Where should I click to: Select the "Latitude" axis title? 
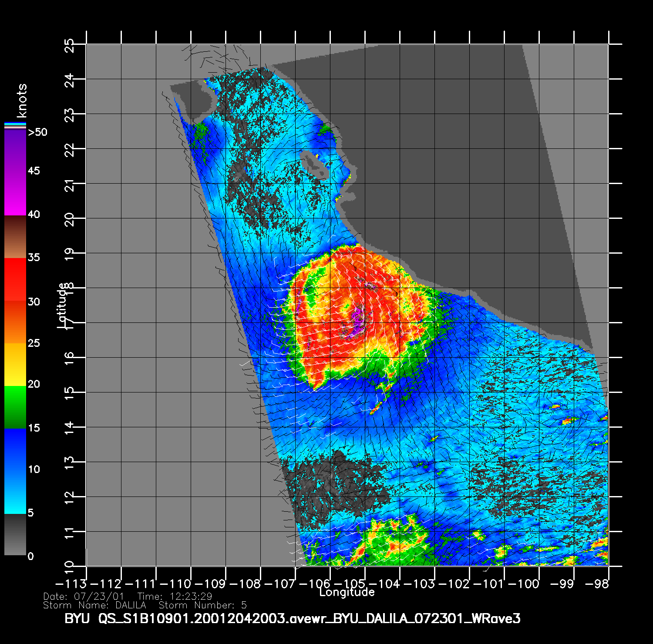62,305
